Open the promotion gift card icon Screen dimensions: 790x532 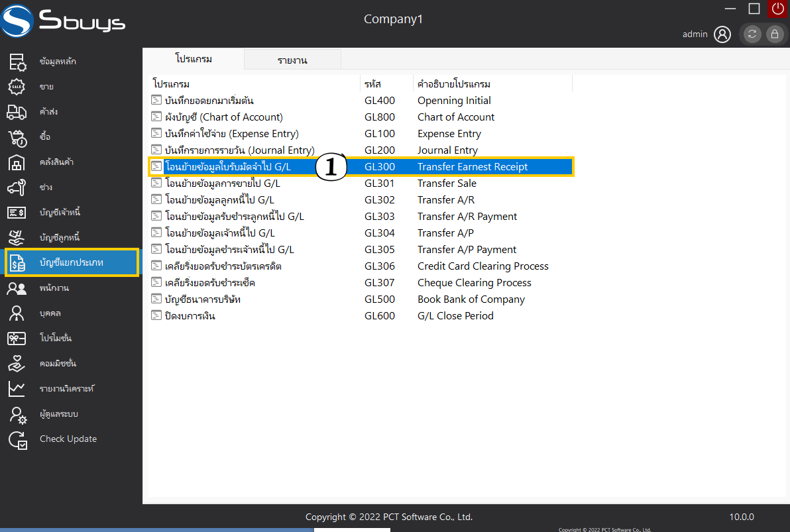click(x=17, y=339)
